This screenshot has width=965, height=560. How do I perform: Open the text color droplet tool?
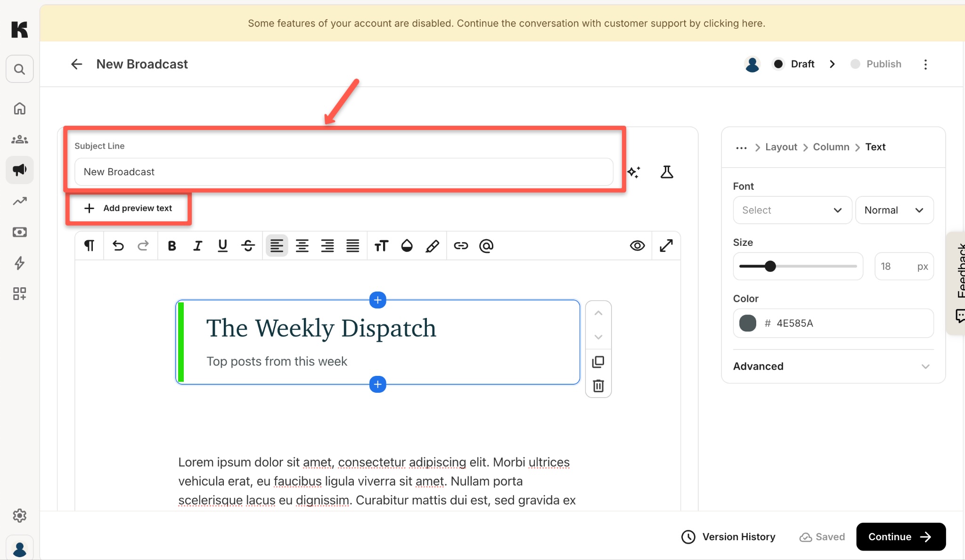[407, 245]
